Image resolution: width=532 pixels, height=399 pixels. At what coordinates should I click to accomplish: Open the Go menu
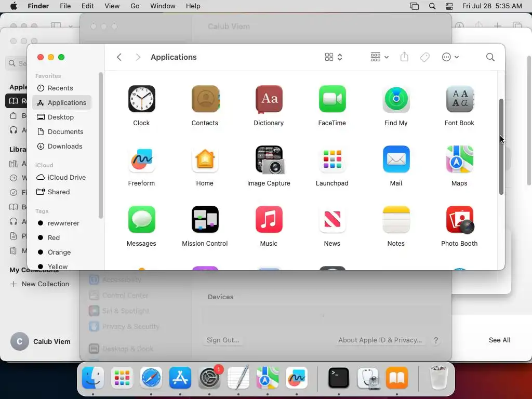coord(135,6)
